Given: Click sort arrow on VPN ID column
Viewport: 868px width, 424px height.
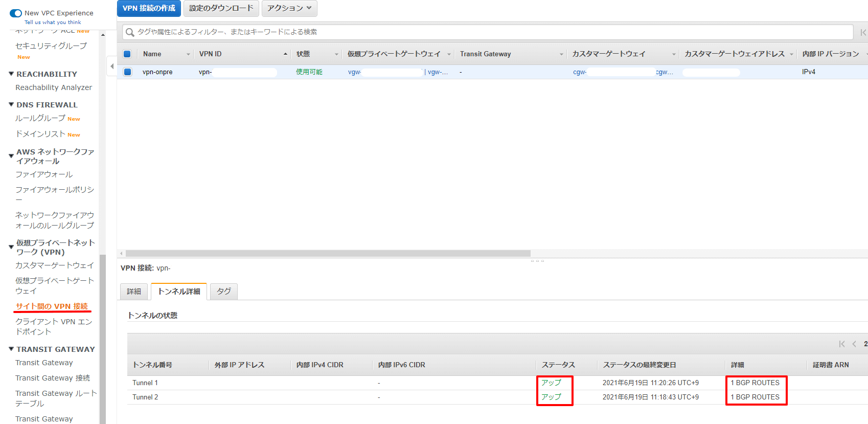Looking at the screenshot, I should (x=285, y=54).
